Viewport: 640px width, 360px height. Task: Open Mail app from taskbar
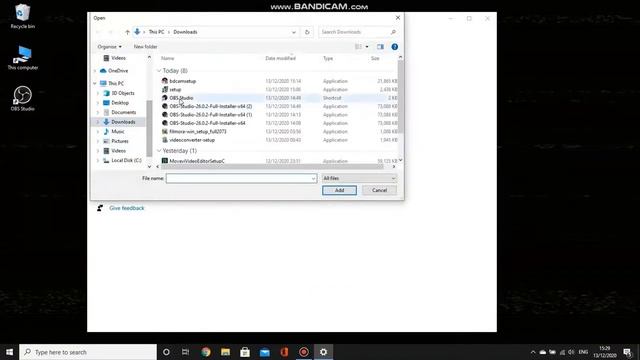pyautogui.click(x=264, y=352)
